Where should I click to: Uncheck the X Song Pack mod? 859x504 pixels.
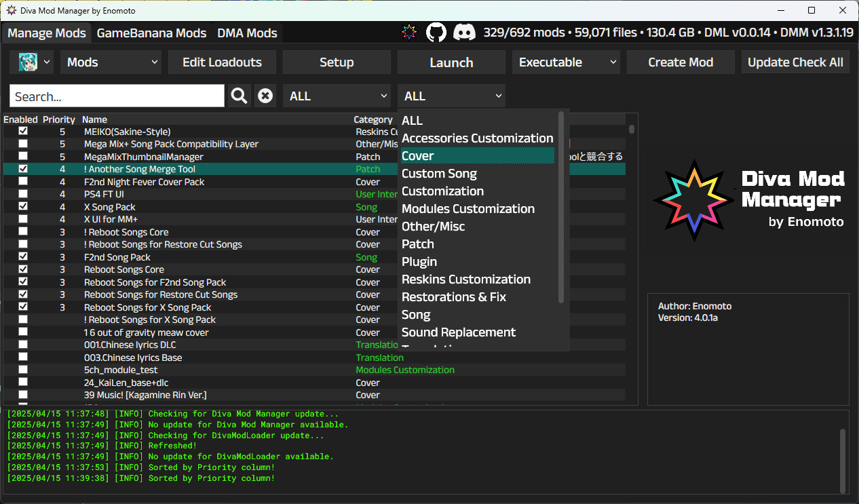point(23,207)
